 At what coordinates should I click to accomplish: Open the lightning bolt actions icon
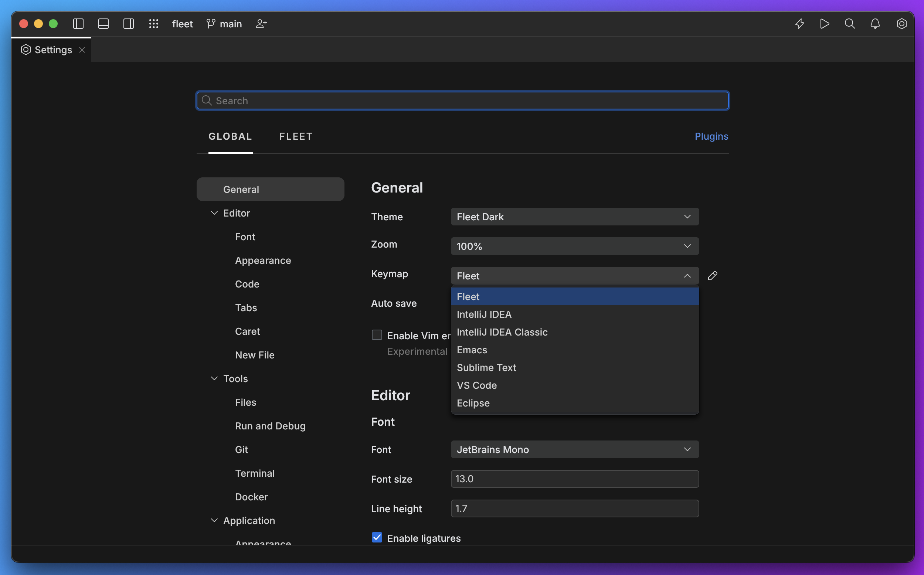(800, 24)
